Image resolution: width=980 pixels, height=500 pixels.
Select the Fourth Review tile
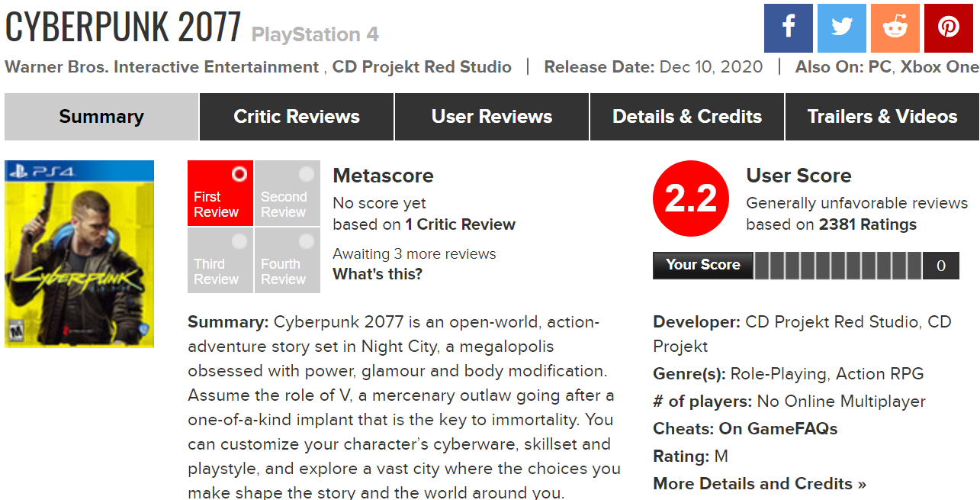[288, 260]
